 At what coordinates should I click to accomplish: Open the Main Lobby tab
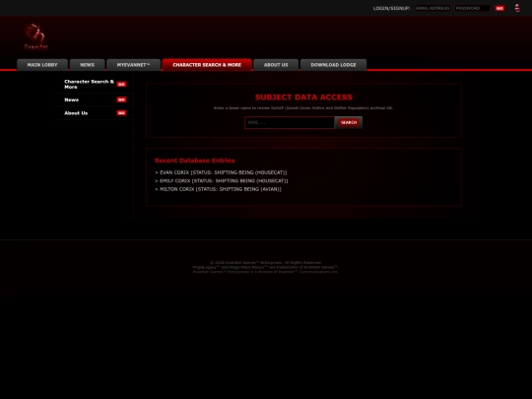tap(42, 65)
